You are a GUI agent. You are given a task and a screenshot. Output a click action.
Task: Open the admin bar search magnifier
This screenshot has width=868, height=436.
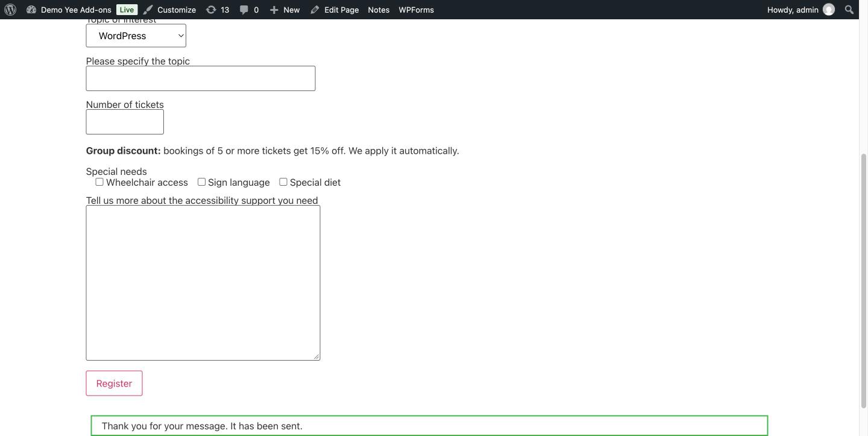click(849, 10)
